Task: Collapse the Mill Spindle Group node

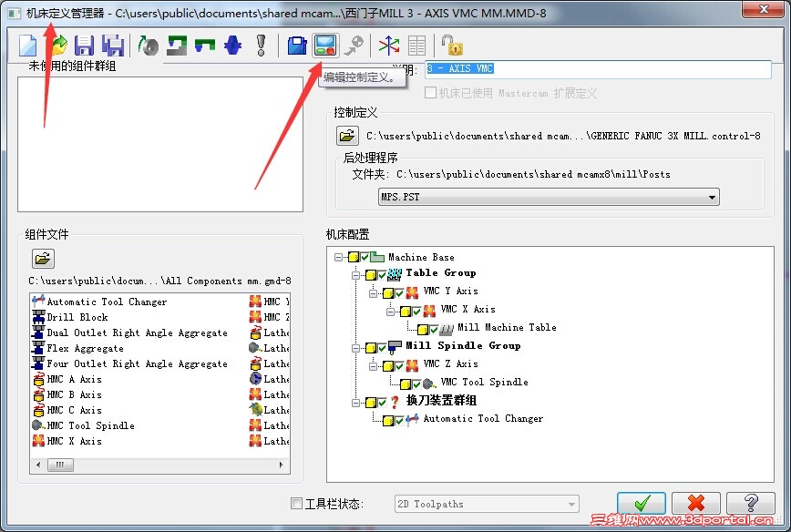Action: [x=355, y=348]
